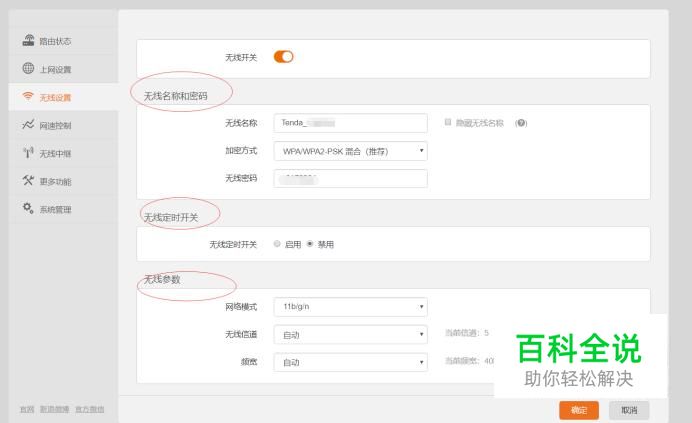Select the 无线设置 Wi-Fi icon
Screen dimensions: 692x423
coord(28,96)
